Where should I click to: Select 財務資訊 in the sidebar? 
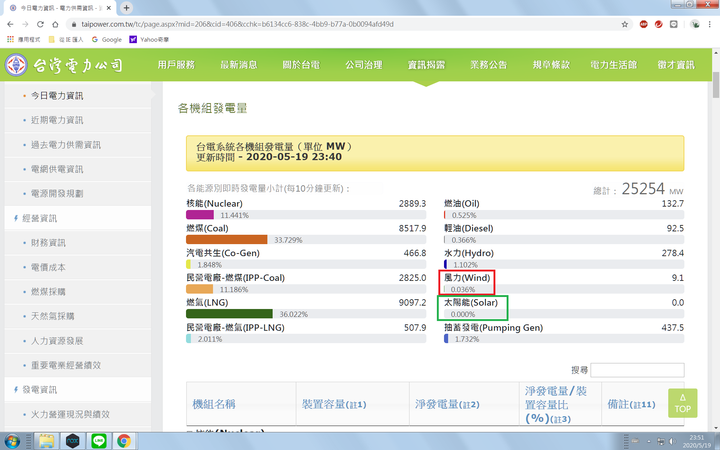(48, 242)
